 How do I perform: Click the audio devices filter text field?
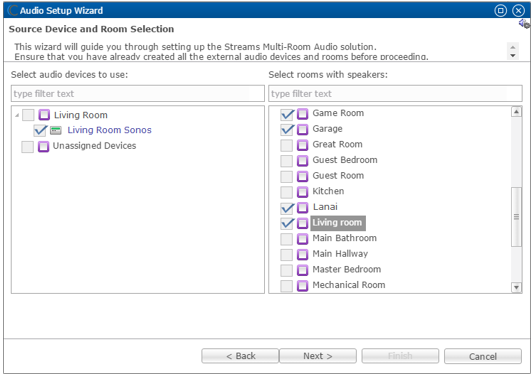click(x=138, y=94)
